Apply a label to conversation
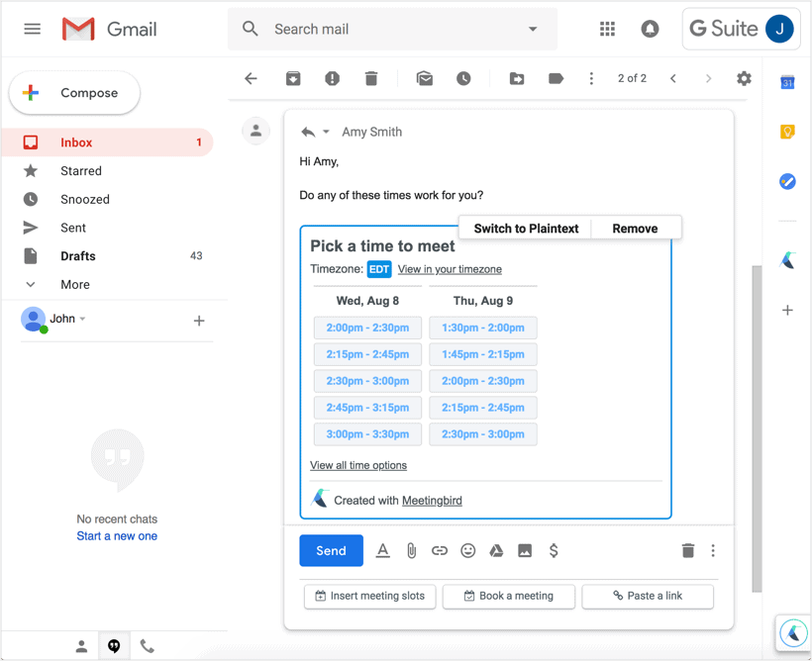812x661 pixels. 556,79
